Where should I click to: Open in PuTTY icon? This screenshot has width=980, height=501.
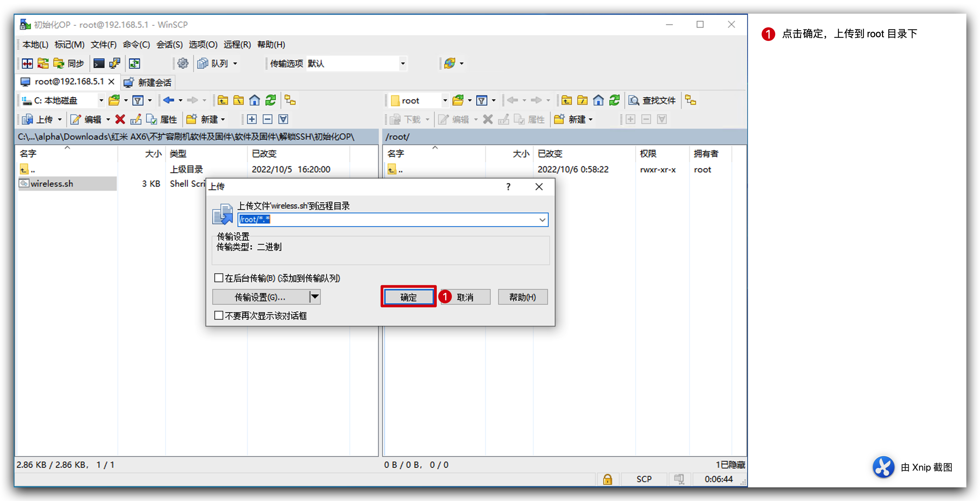[115, 63]
